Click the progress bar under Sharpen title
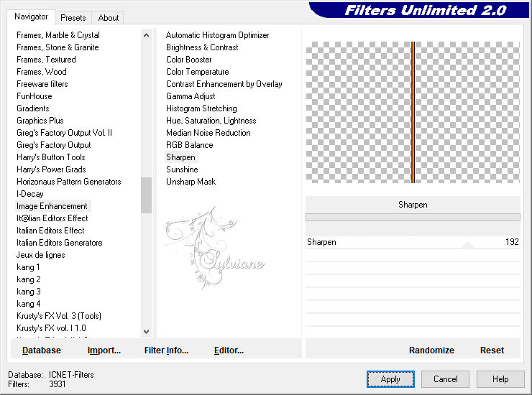 pos(413,218)
